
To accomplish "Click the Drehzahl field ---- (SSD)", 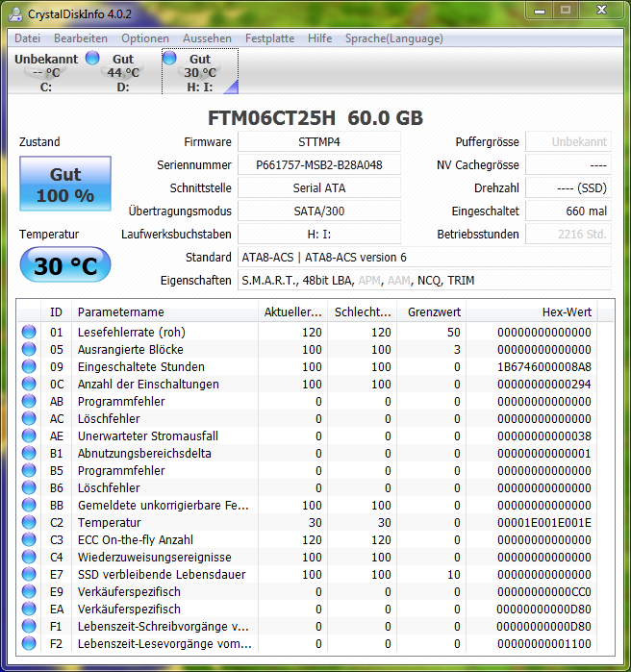I will pyautogui.click(x=568, y=188).
